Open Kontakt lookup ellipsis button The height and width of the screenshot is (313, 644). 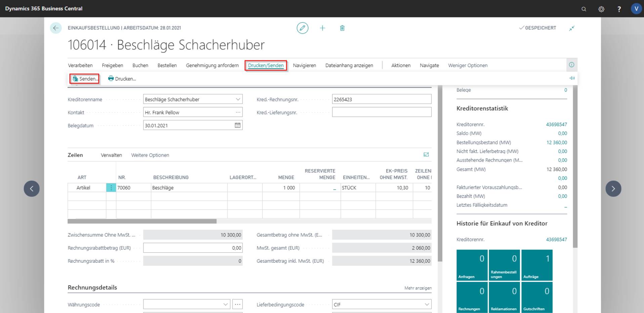238,112
